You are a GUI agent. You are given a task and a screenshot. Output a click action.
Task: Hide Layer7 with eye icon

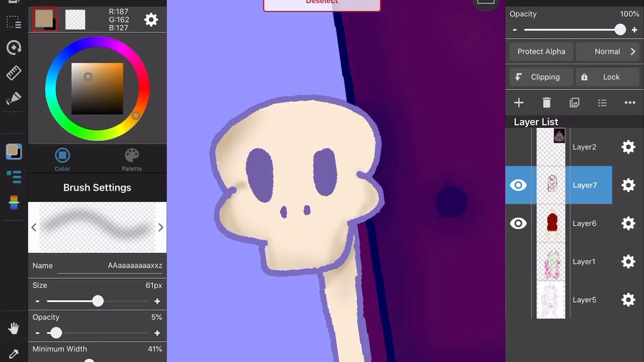point(518,185)
